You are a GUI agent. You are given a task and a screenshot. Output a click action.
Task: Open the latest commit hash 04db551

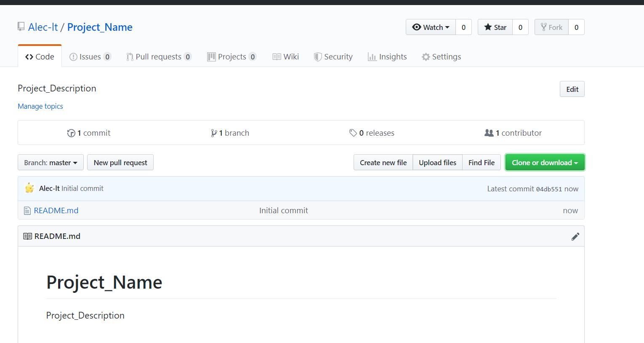click(549, 189)
